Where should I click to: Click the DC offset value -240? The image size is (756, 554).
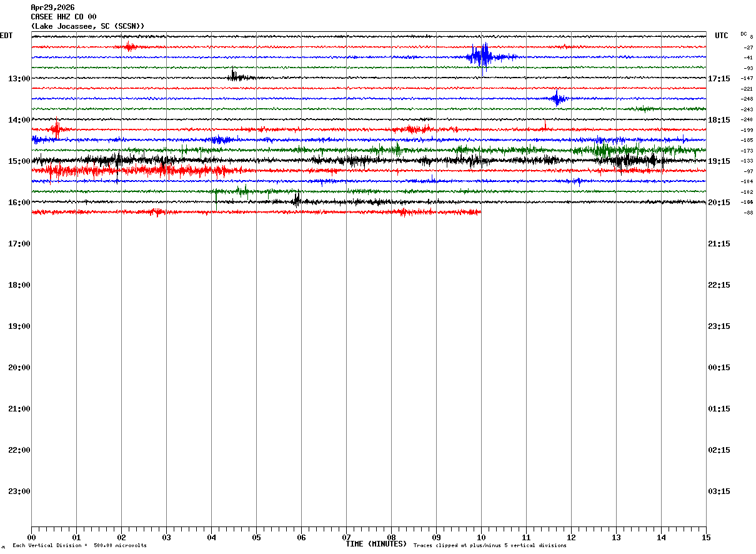(x=747, y=119)
